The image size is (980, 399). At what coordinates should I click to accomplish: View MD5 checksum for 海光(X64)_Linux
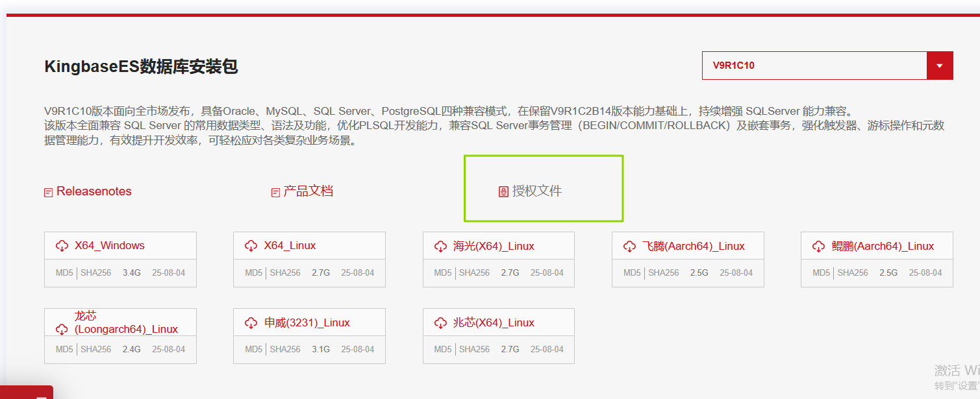pos(443,272)
